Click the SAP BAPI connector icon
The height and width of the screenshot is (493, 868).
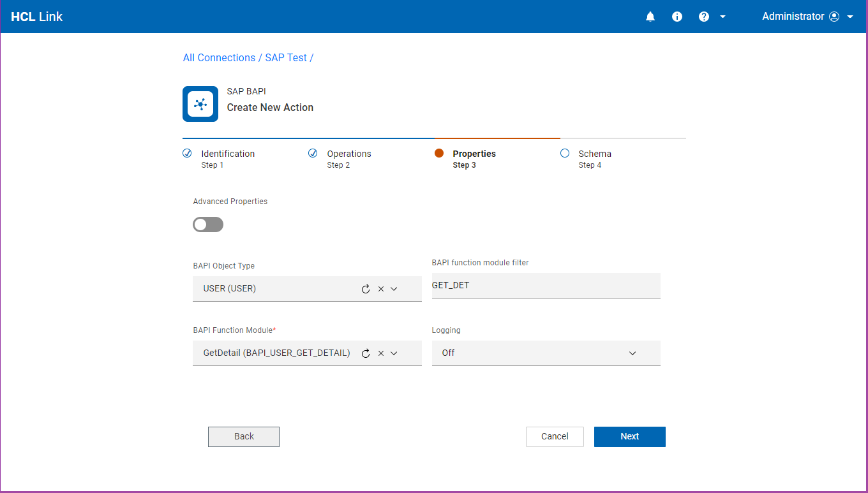click(x=200, y=104)
